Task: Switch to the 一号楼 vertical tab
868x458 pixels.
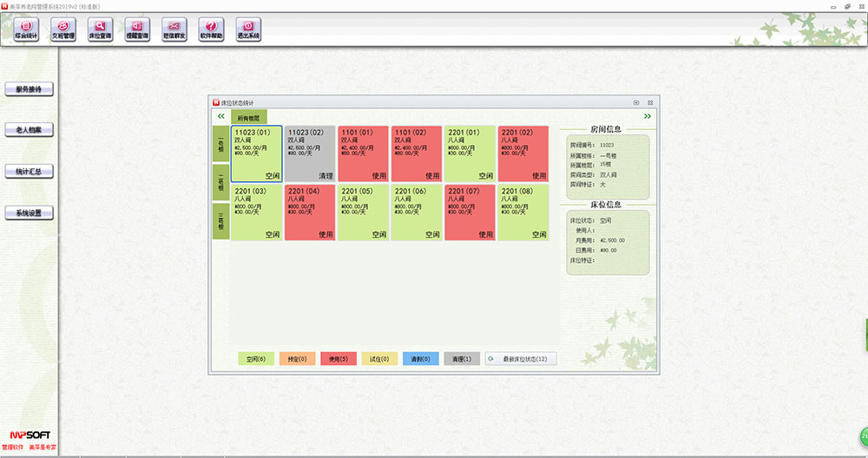Action: [220, 144]
